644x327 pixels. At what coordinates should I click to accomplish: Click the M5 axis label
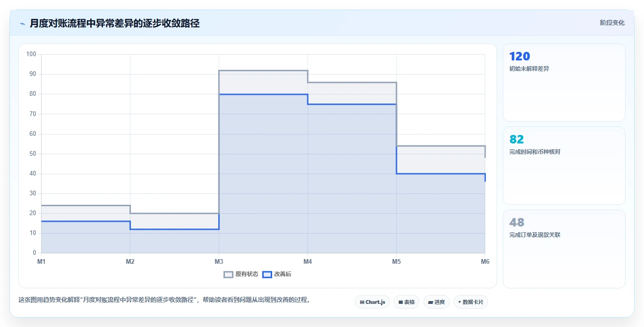point(396,261)
